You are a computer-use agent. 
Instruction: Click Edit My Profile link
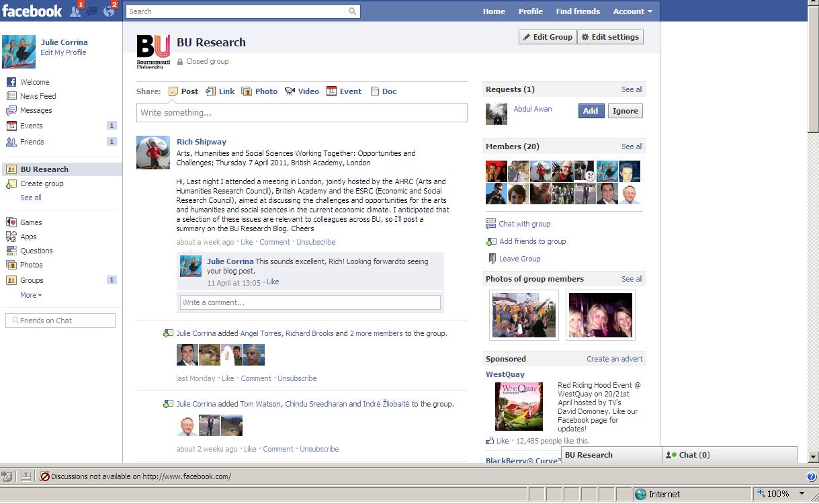pyautogui.click(x=63, y=52)
